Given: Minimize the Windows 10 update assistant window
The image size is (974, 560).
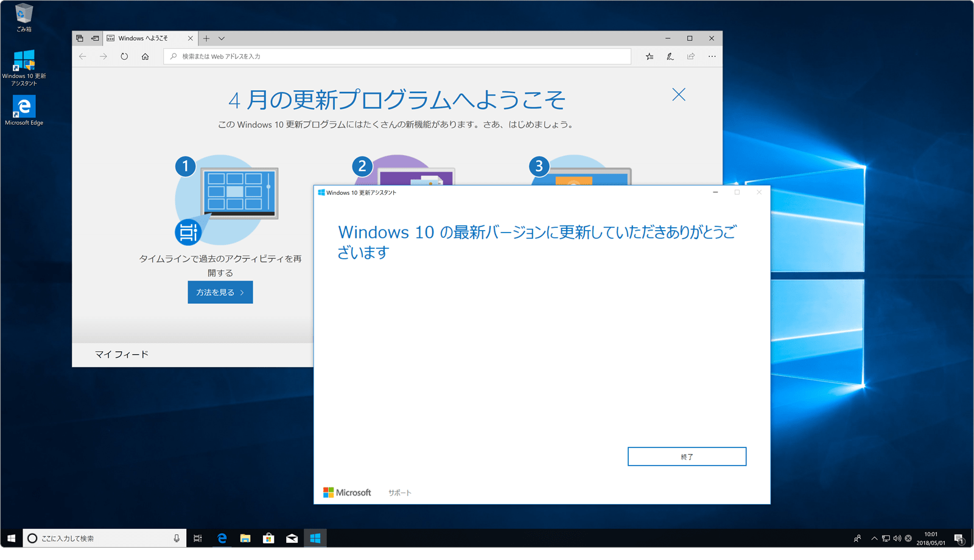Looking at the screenshot, I should click(x=715, y=192).
